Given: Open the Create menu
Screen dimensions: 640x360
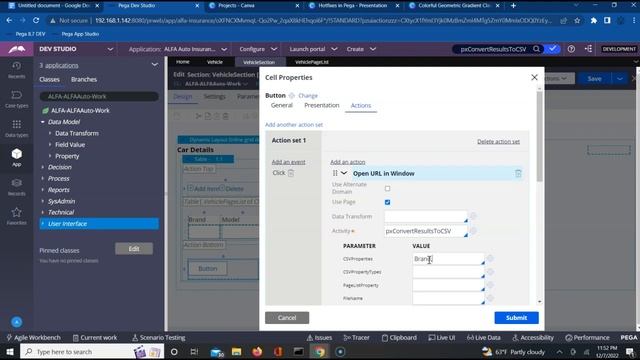Looking at the screenshot, I should point(361,49).
